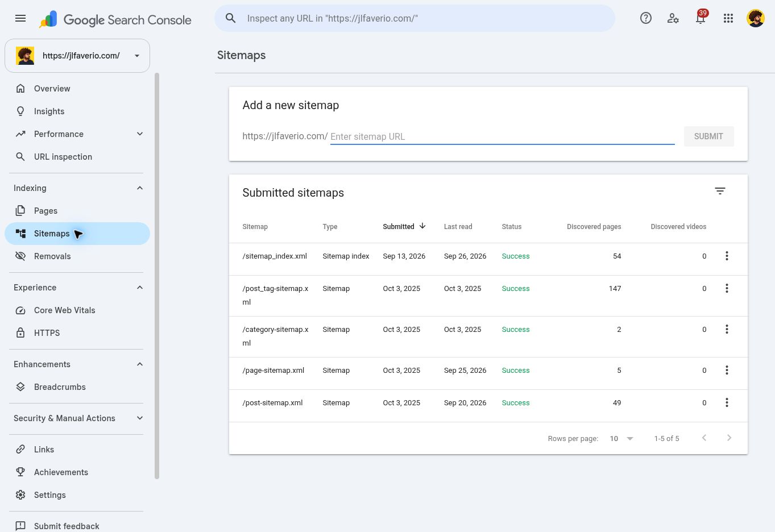The image size is (775, 532).
Task: Click the Settings gear icon
Action: pos(20,495)
